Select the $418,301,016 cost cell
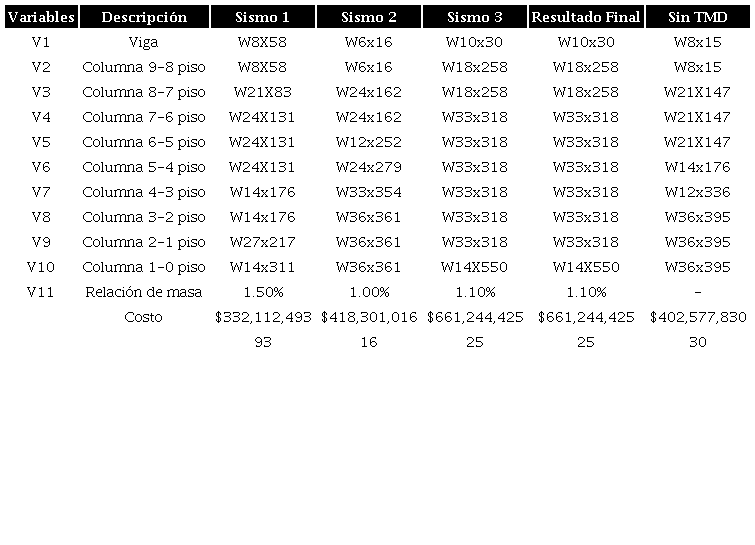755x545 pixels. [369, 317]
